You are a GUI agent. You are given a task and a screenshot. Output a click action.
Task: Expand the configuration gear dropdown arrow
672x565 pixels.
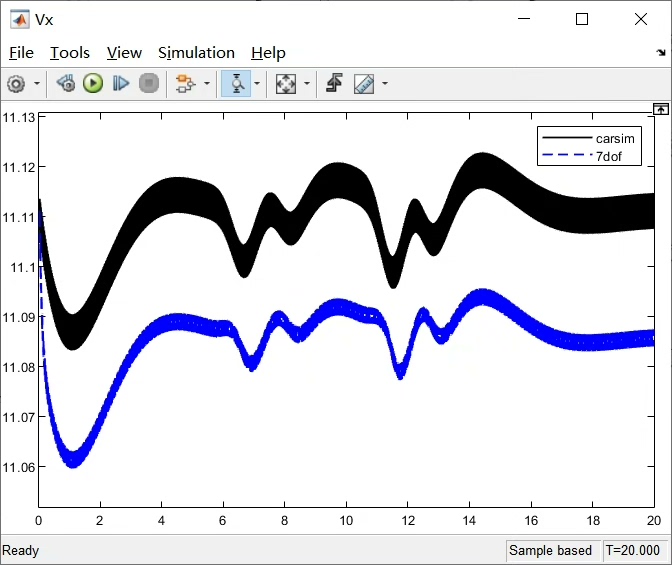[37, 83]
